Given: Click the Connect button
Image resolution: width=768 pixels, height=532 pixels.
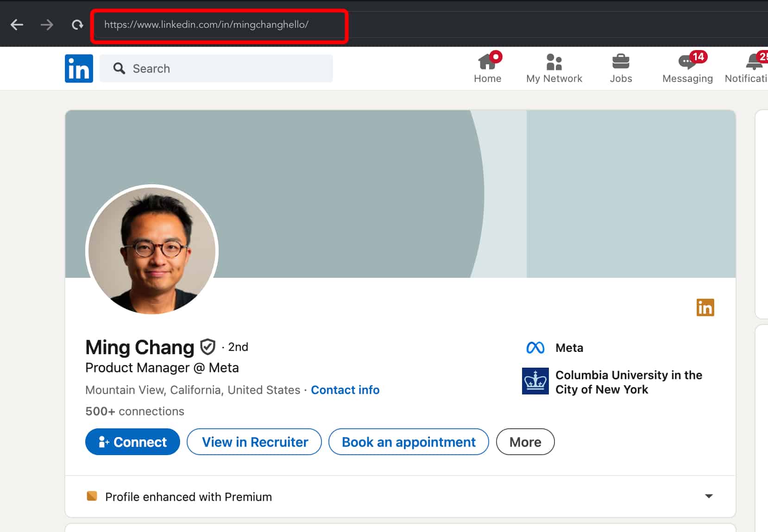Looking at the screenshot, I should coord(132,442).
